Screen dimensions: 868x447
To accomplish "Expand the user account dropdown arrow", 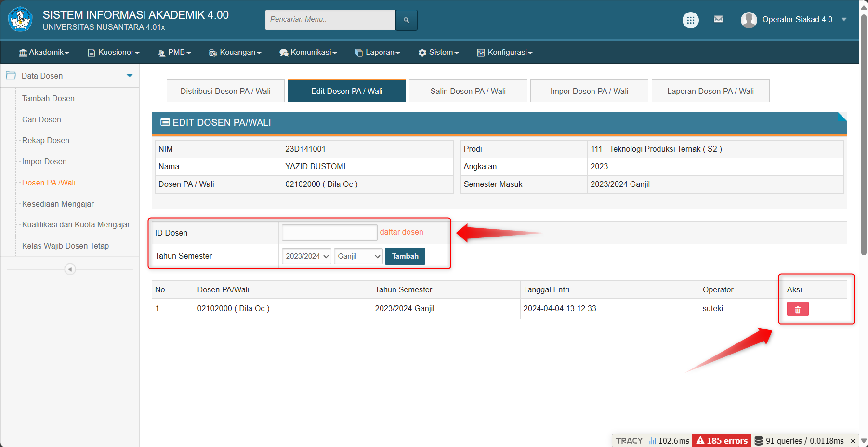I will [844, 20].
